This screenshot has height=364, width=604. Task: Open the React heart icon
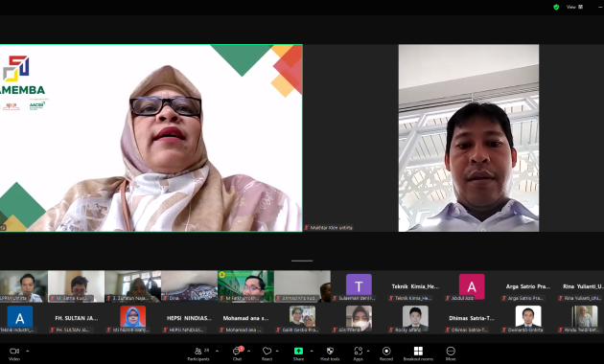pos(267,351)
